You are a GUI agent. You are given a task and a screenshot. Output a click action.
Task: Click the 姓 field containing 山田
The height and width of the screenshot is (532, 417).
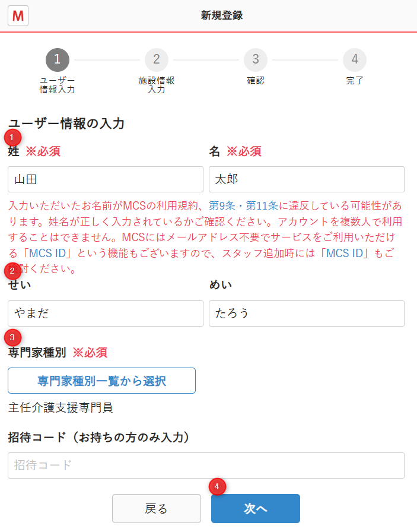tap(106, 179)
